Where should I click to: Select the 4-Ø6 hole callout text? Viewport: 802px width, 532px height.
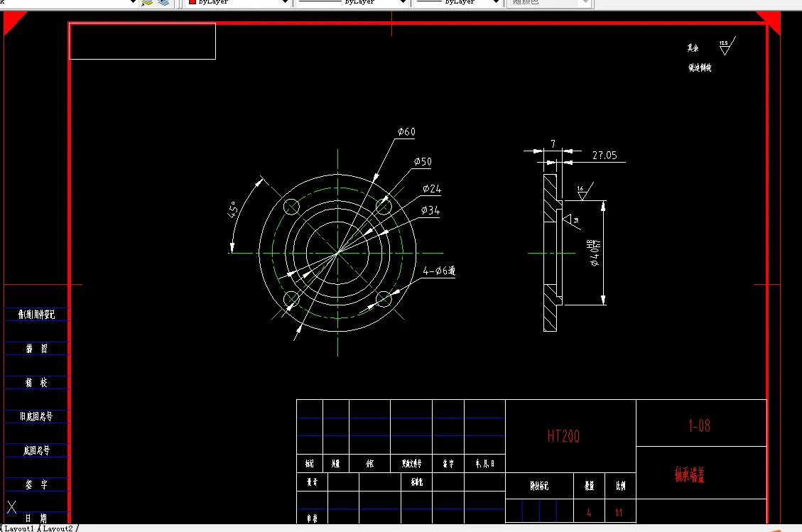439,271
